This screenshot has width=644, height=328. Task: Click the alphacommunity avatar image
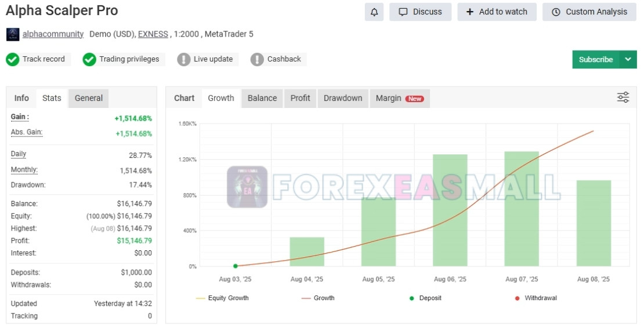13,34
